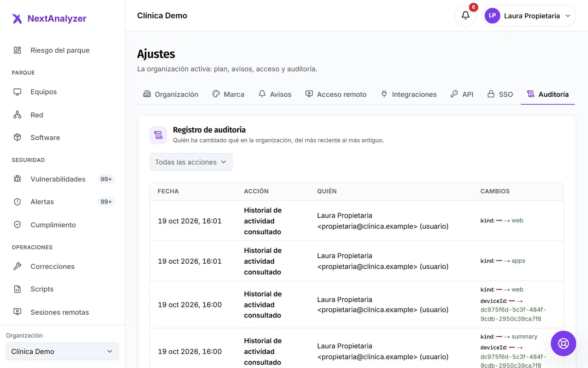
Task: Open the floating help lifebuoy button
Action: pos(563,343)
